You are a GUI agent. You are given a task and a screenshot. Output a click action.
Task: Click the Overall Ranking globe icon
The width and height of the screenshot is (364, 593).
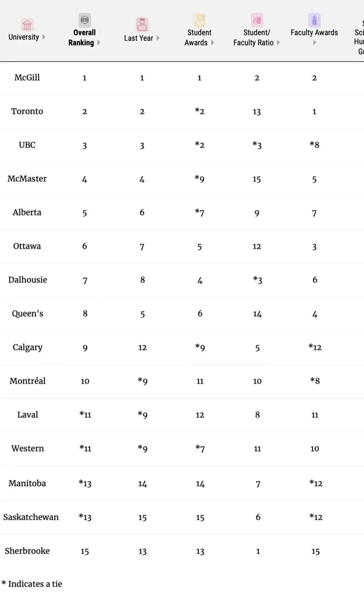pyautogui.click(x=85, y=20)
